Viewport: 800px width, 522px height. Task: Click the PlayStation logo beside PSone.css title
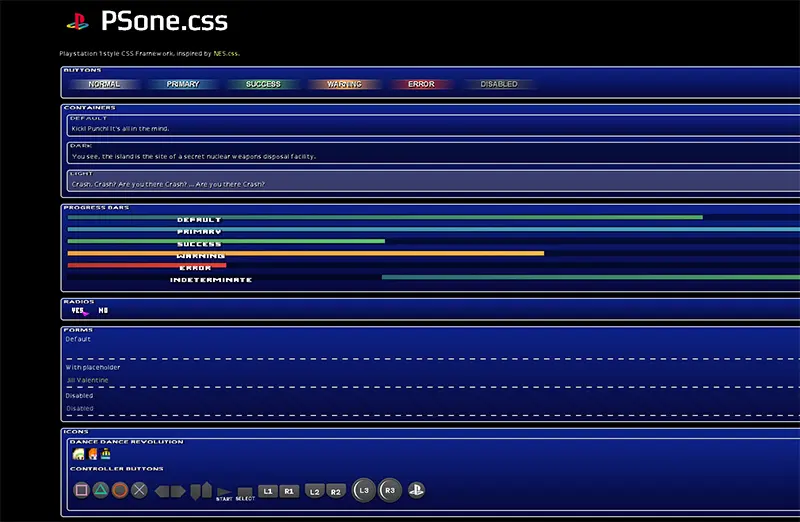(78, 21)
